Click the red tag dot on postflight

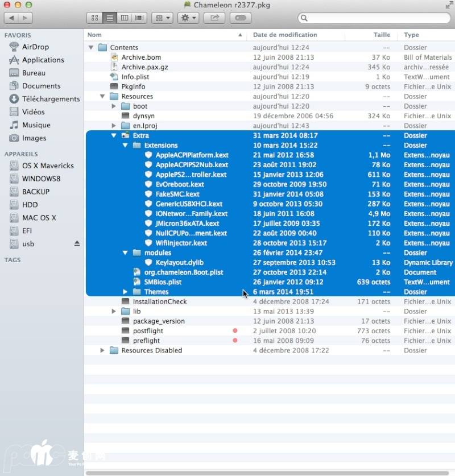pyautogui.click(x=235, y=331)
